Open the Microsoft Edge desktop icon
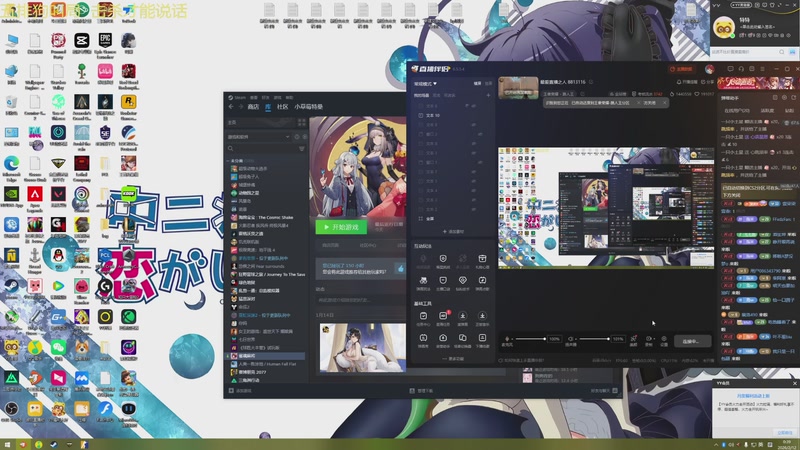The height and width of the screenshot is (450, 800). [11, 167]
